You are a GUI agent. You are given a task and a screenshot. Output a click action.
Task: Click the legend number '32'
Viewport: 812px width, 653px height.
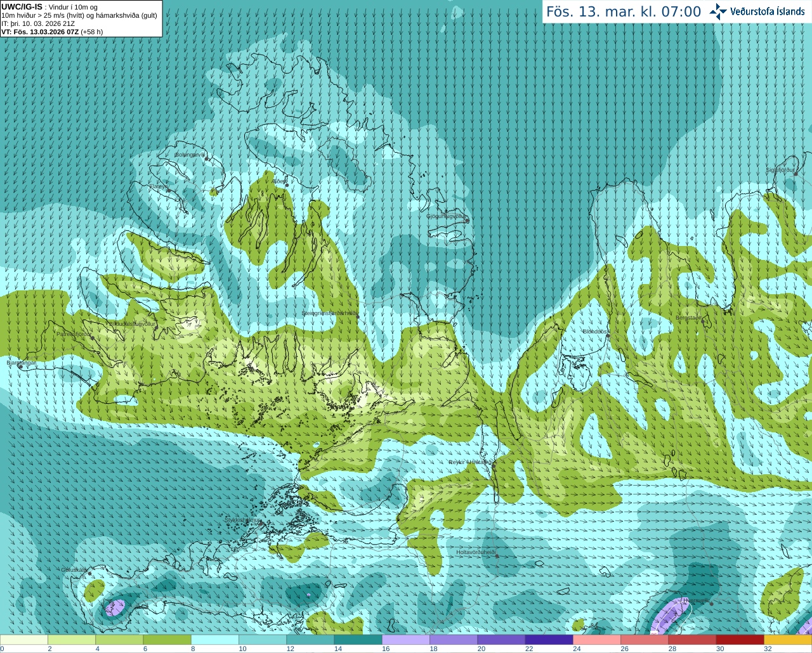[768, 649]
